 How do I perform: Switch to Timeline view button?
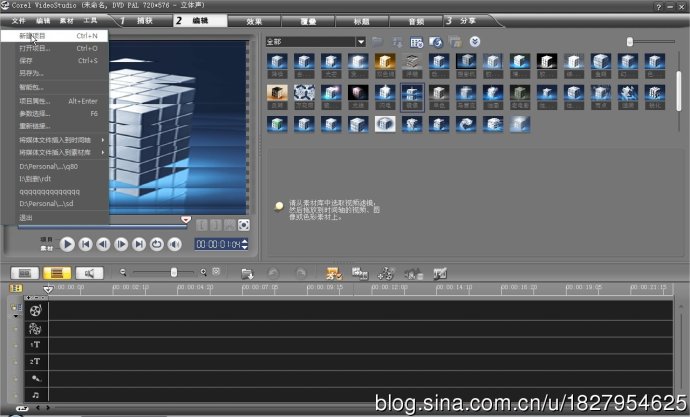(57, 273)
